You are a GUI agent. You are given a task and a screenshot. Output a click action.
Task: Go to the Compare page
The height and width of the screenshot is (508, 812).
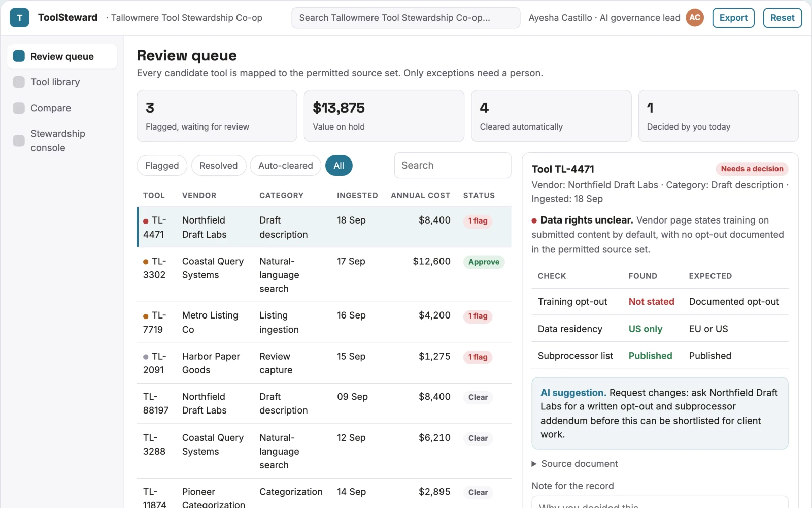point(62,108)
